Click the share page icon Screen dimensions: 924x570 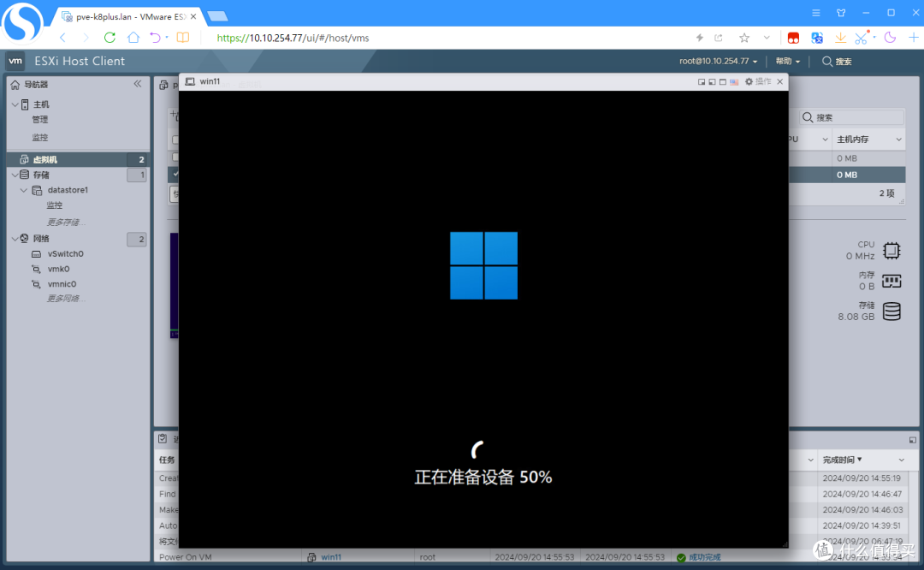point(719,38)
